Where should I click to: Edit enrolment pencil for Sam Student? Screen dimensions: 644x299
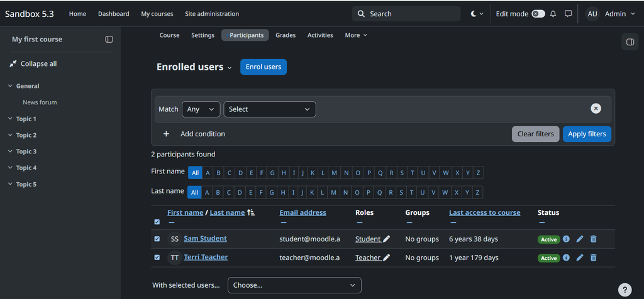click(580, 239)
